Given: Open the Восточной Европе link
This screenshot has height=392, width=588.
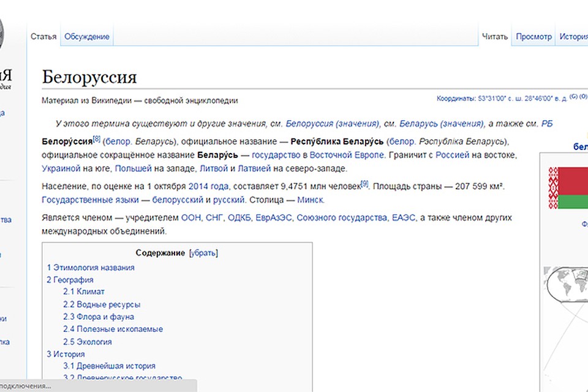Looking at the screenshot, I should (x=347, y=155).
